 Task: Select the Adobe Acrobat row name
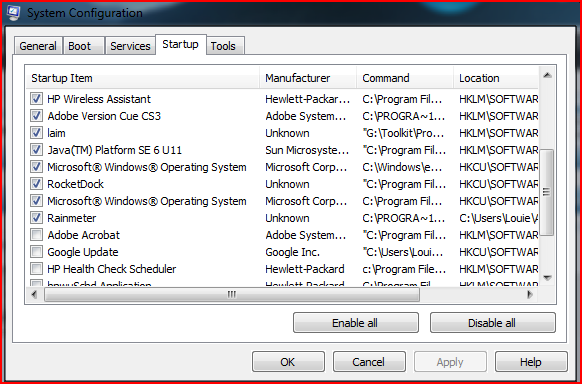(x=84, y=235)
